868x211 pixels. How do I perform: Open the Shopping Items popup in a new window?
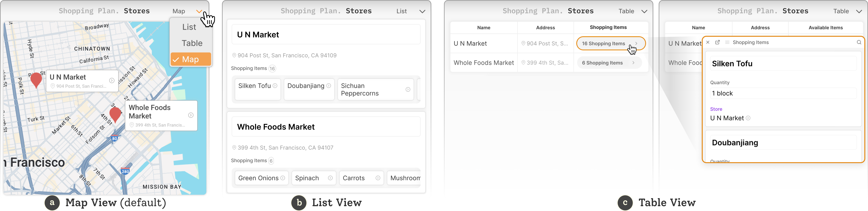tap(717, 42)
